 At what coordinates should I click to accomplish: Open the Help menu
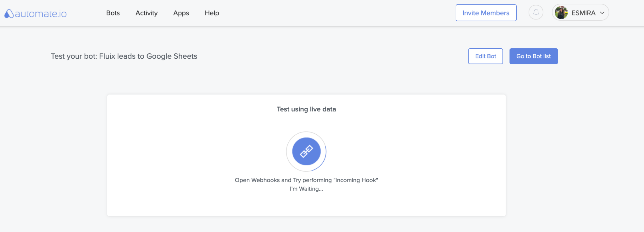click(x=212, y=13)
